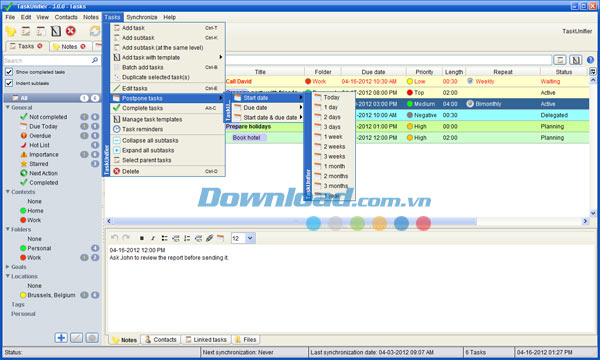Click the paperclip link icon in editor
This screenshot has width=600, height=360.
click(209, 238)
